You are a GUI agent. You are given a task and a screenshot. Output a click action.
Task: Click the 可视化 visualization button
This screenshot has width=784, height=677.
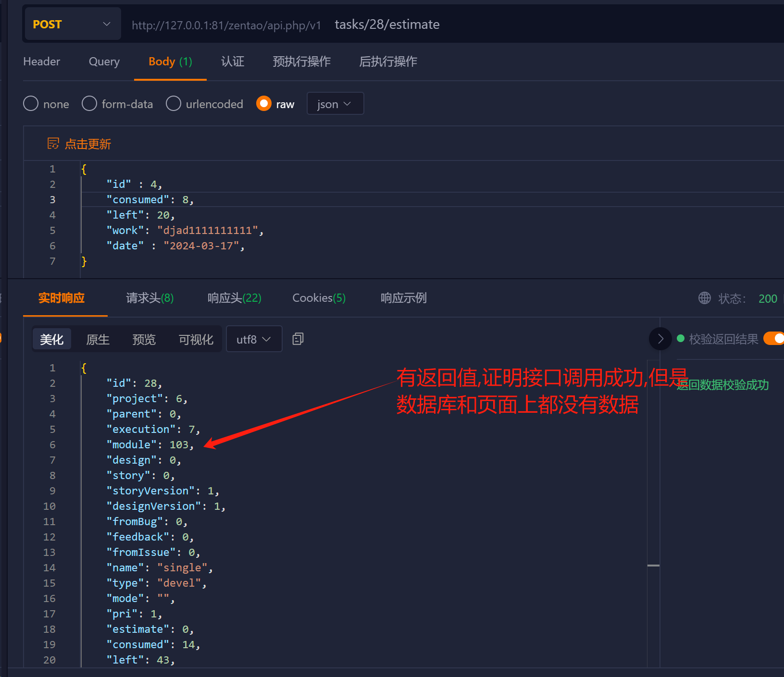pos(196,339)
